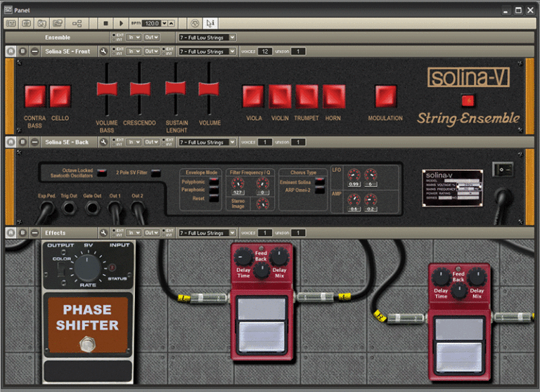Viewport: 540px width, 392px height.
Task: Open Effects panel preset dropdown
Action: (207, 233)
